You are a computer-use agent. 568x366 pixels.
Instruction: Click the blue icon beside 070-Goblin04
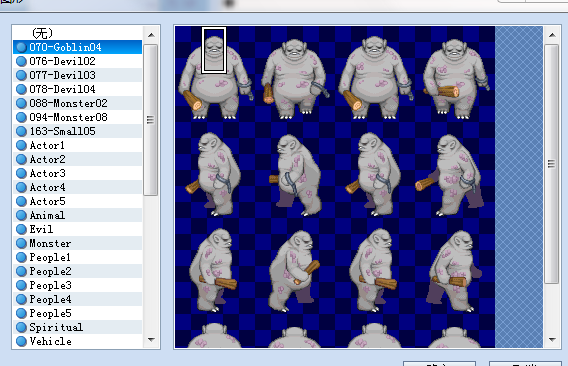pos(21,47)
